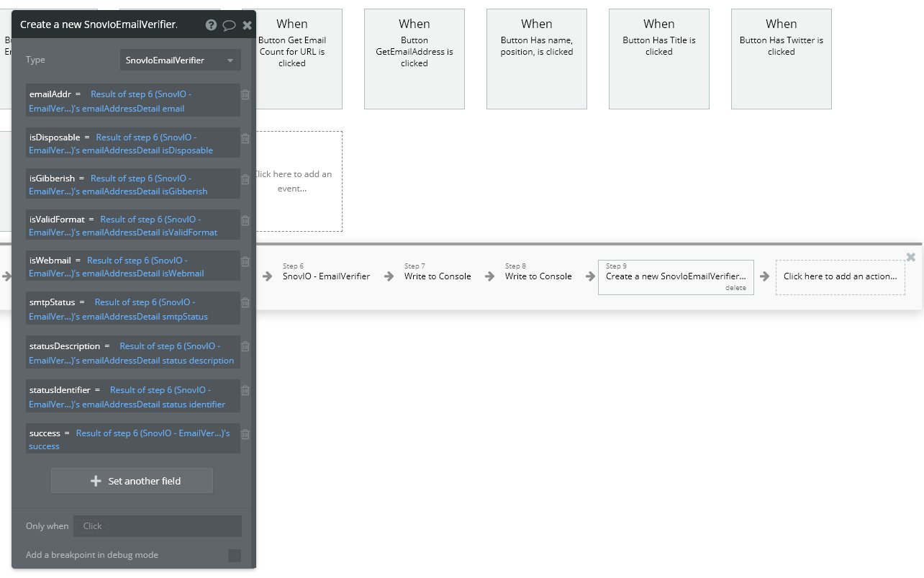This screenshot has height=578, width=924.
Task: Click the delete link on Step 9
Action: click(x=735, y=288)
